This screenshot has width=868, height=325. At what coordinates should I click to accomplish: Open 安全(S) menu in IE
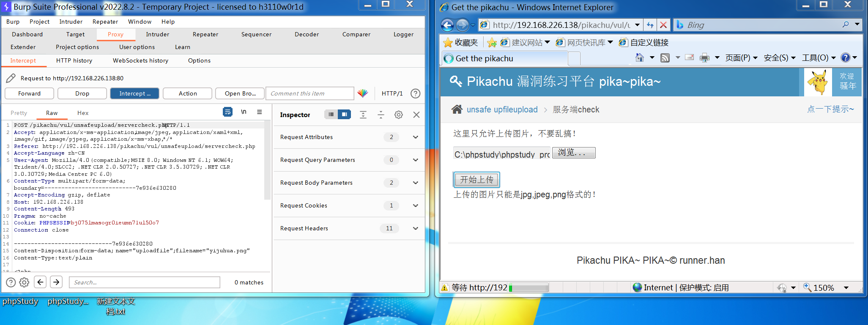coord(779,57)
